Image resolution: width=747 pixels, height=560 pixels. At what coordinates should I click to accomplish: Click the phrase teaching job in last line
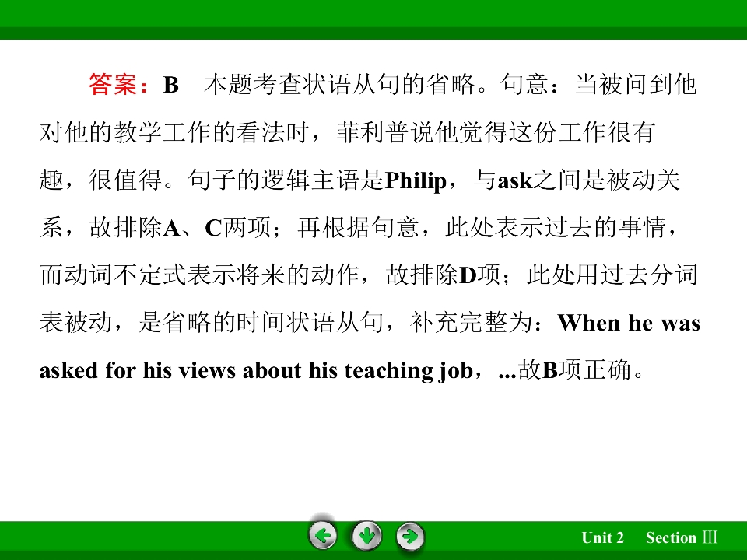click(x=409, y=370)
